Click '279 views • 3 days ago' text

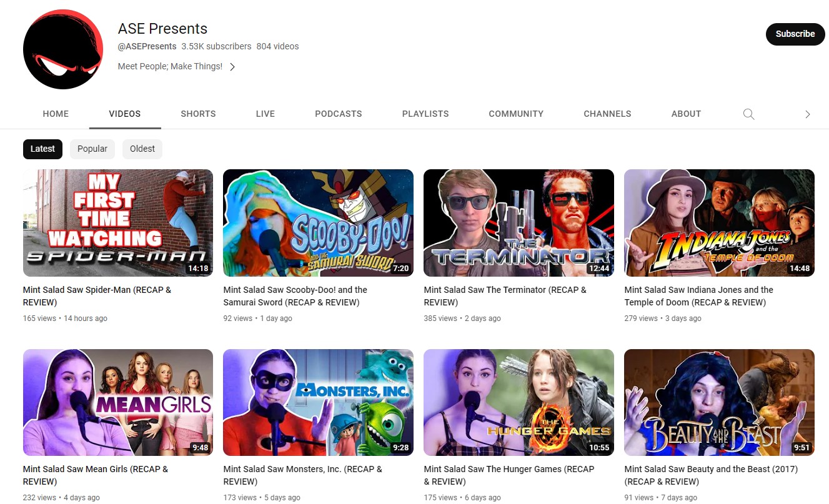(663, 319)
